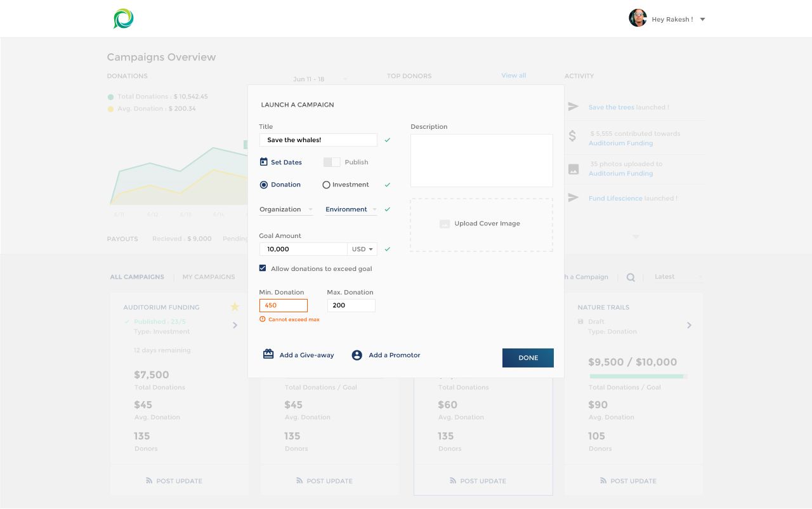
Task: Switch to the My Campaigns tab
Action: click(x=209, y=277)
